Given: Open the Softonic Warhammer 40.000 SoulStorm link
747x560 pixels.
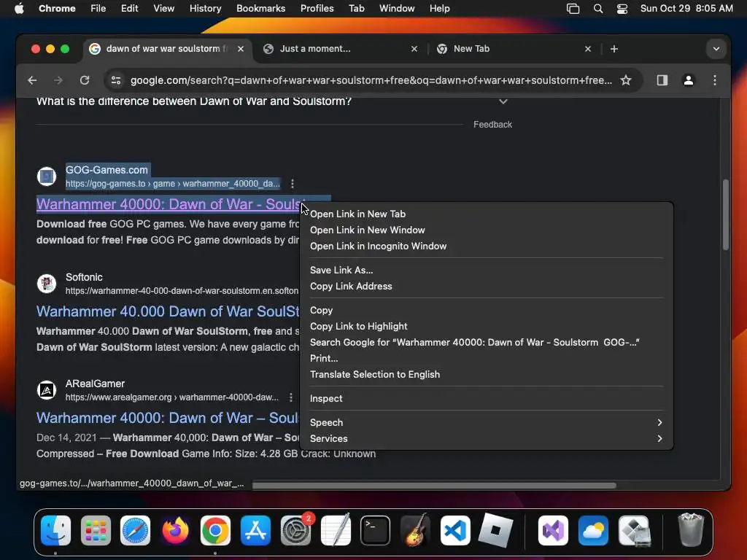Looking at the screenshot, I should tap(168, 311).
